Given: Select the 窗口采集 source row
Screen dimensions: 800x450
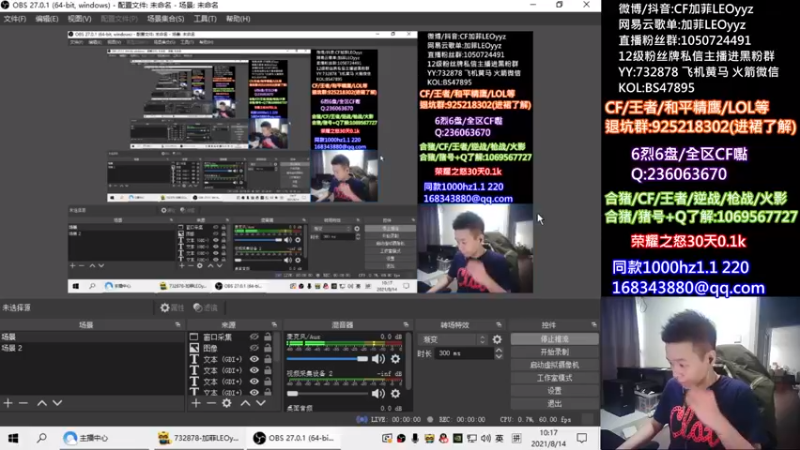Looking at the screenshot, I should point(231,337).
